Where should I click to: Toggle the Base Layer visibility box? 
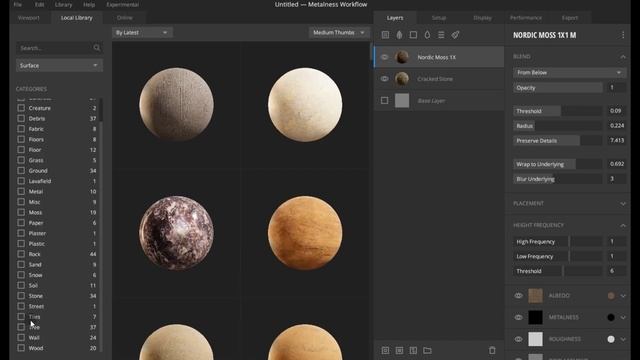[384, 100]
